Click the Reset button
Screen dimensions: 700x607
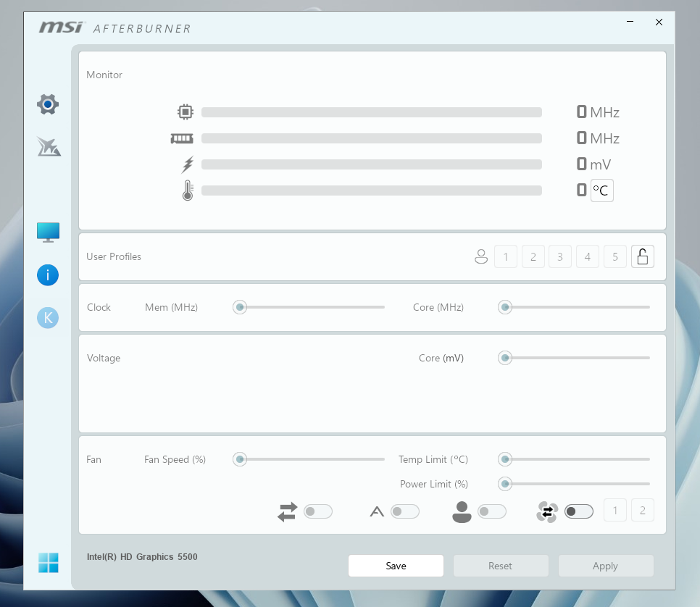click(501, 566)
